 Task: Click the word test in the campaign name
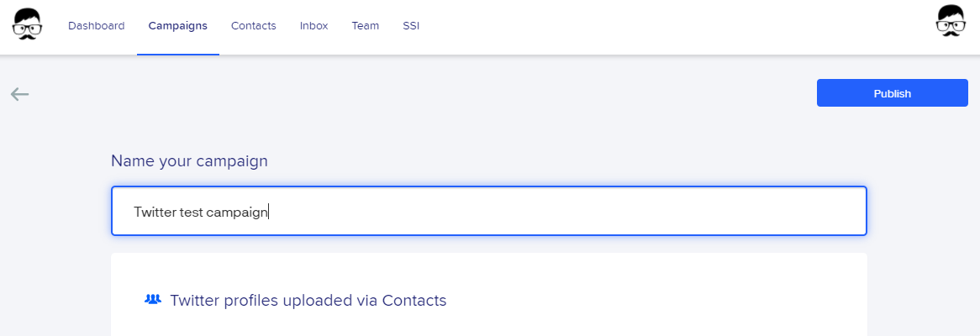192,213
